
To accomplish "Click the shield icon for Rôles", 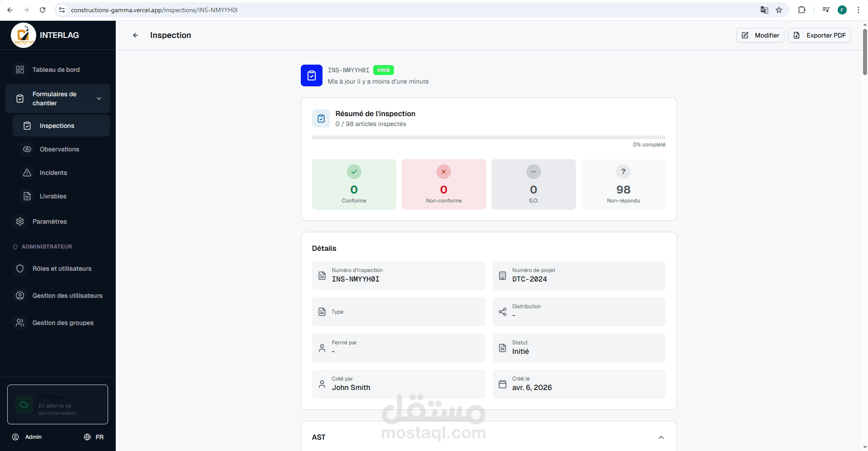I will pos(20,268).
